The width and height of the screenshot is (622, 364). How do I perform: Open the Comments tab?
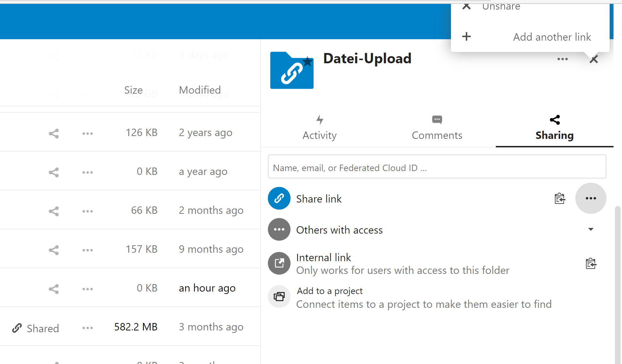[x=437, y=128]
